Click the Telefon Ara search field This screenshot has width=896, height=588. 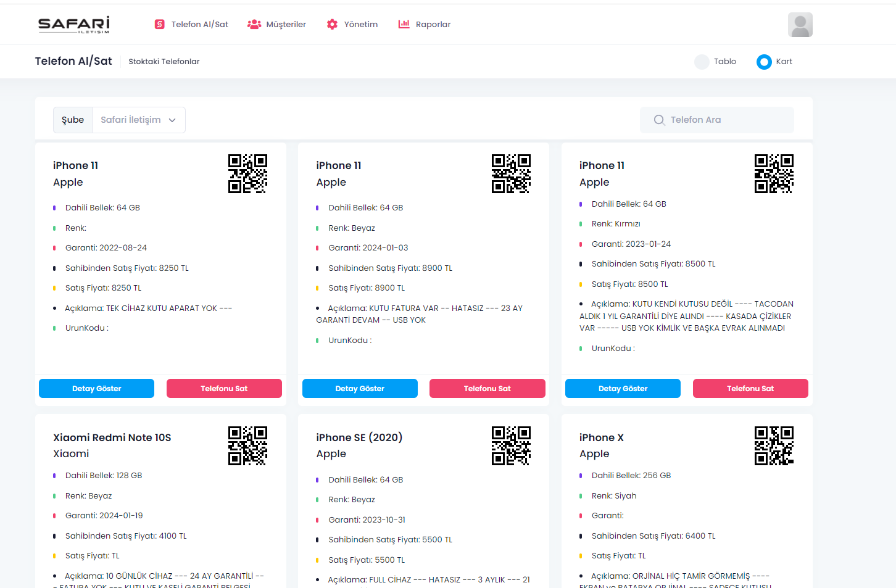click(717, 120)
